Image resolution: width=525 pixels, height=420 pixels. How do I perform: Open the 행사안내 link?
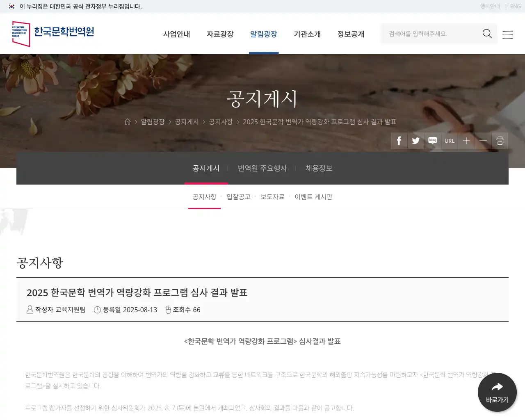click(490, 6)
